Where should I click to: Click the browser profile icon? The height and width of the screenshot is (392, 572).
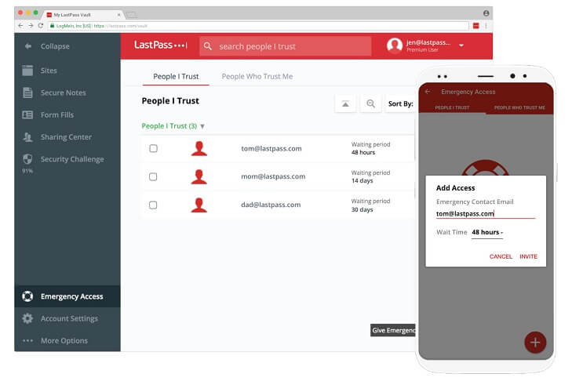point(486,13)
